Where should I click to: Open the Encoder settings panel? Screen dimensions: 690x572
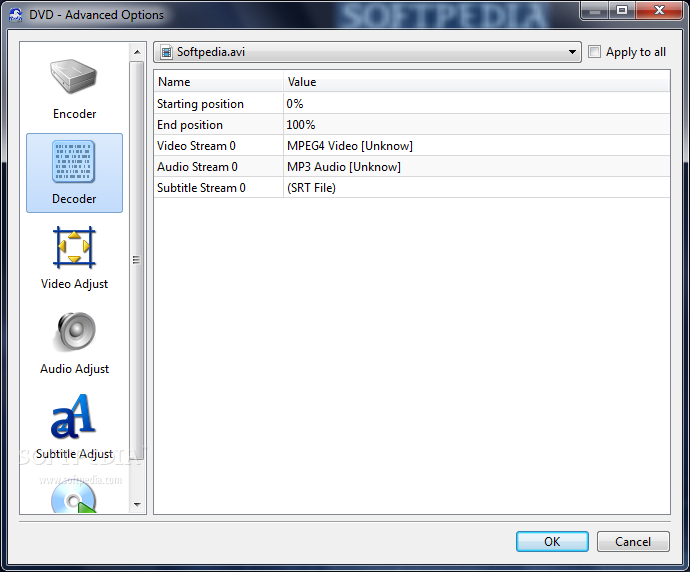(x=74, y=89)
